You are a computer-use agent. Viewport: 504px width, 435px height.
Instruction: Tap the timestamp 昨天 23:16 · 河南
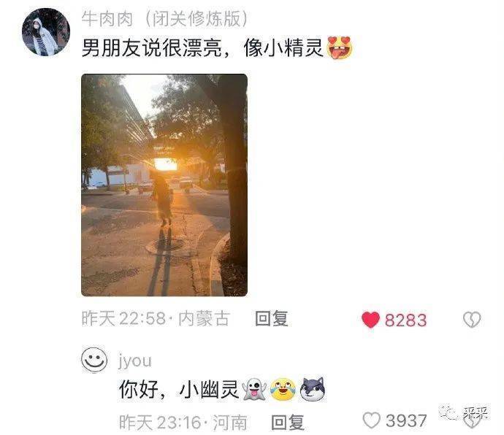(183, 422)
